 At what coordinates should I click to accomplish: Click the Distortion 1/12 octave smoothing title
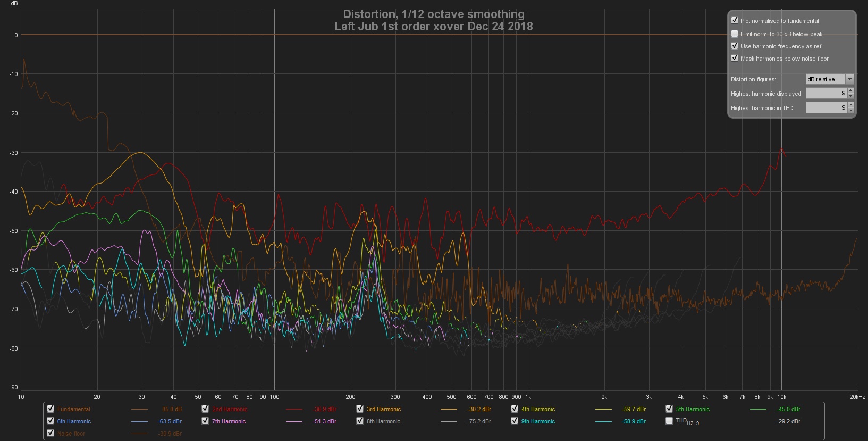click(434, 14)
